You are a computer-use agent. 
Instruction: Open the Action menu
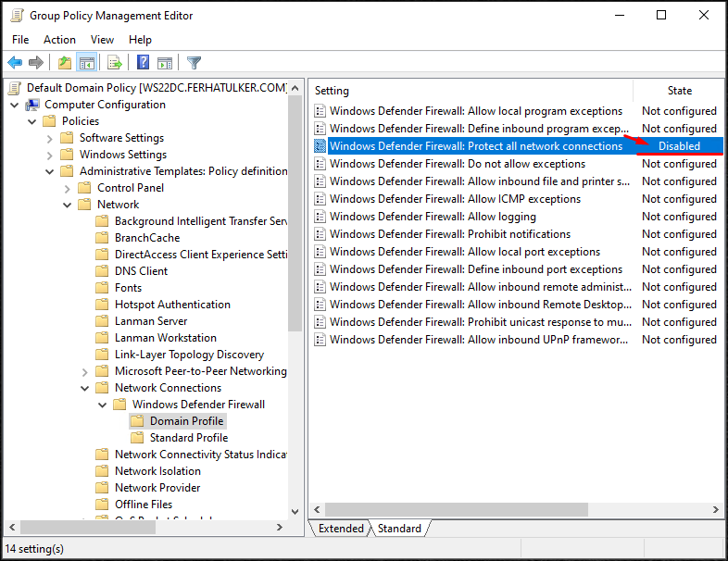pyautogui.click(x=59, y=40)
